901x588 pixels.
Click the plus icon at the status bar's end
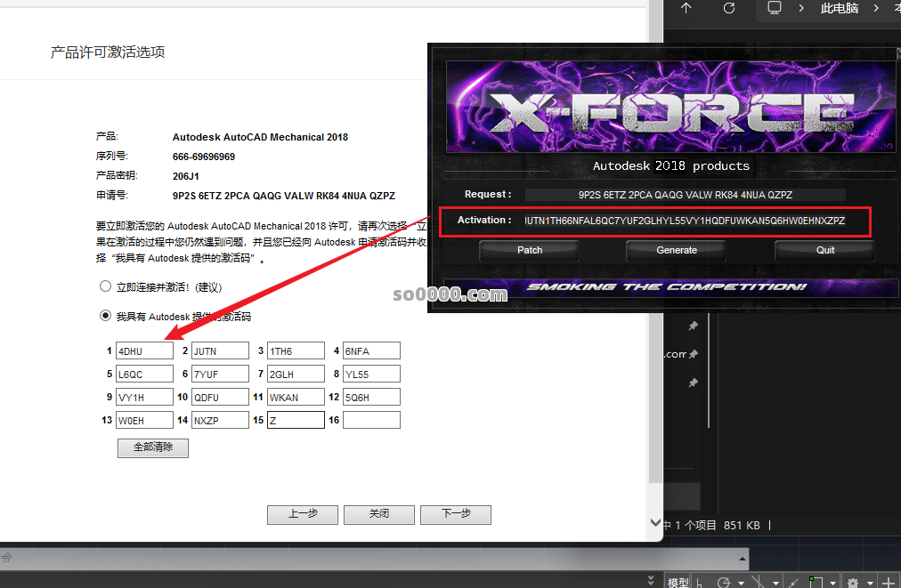coord(888,582)
